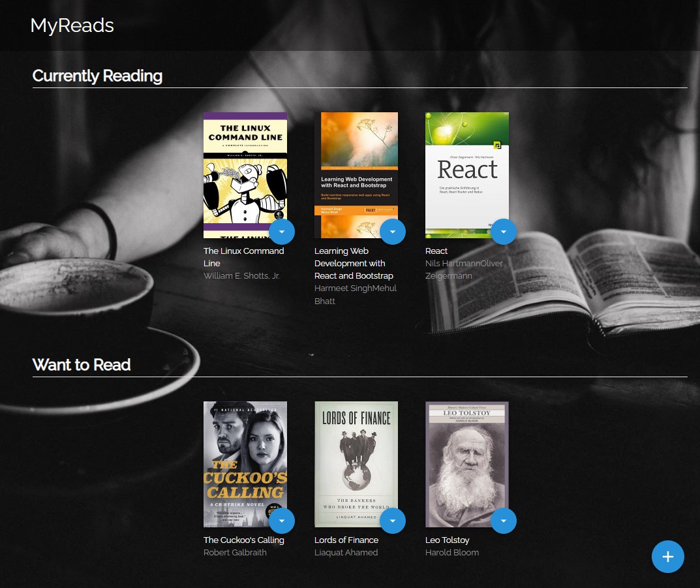
Task: Open shelf dropdown for Leo Tolstoy book
Action: [x=503, y=521]
